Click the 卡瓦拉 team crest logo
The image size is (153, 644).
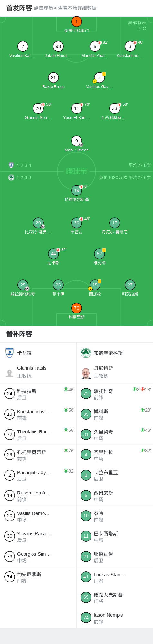10,353
